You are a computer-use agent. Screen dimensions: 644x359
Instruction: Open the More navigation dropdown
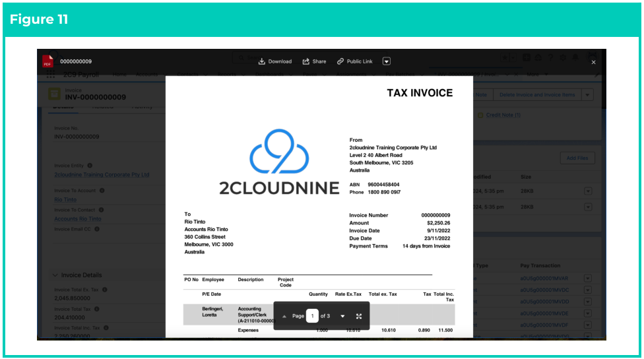[x=537, y=75]
